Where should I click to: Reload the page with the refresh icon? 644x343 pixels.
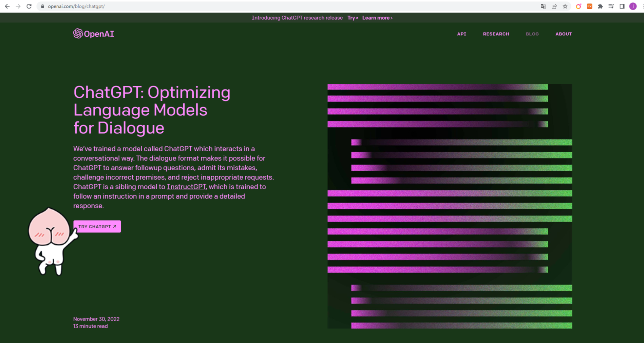29,6
